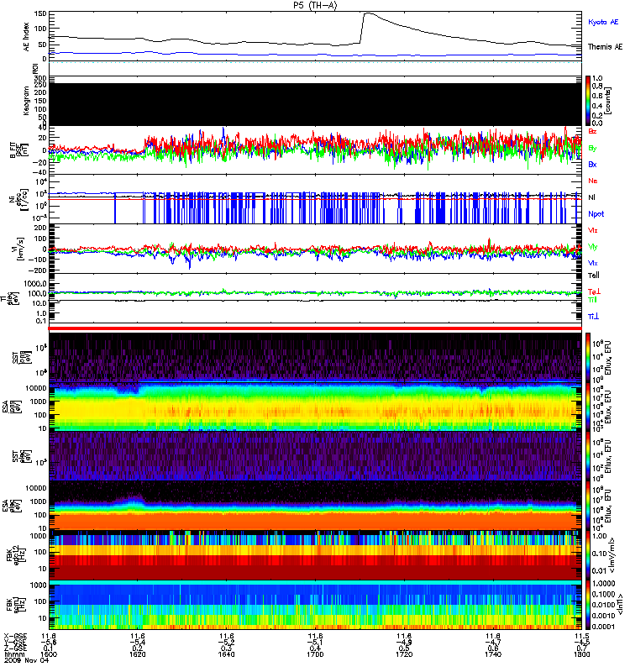Click the FBK nT color bar
The width and height of the screenshot is (630, 672).
pyautogui.click(x=588, y=604)
